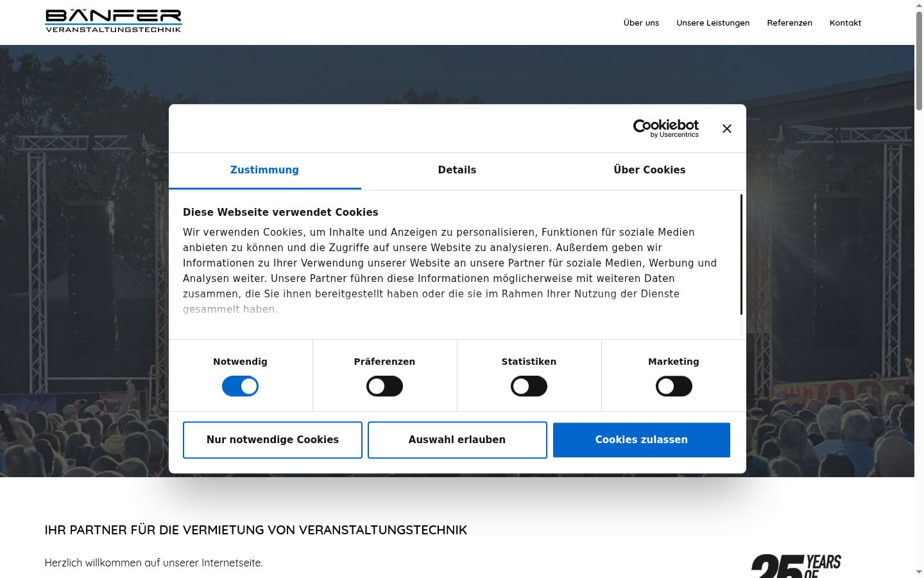Click the 'Statistiken' category label

(x=529, y=362)
